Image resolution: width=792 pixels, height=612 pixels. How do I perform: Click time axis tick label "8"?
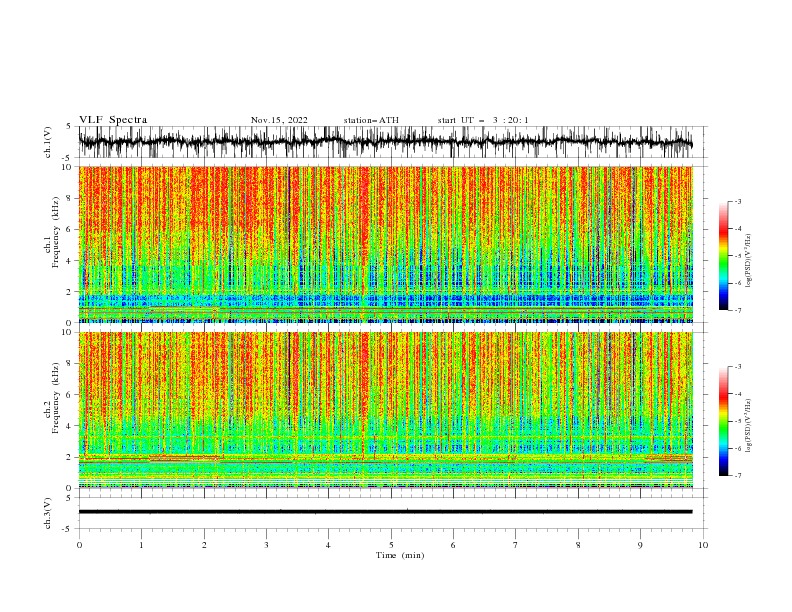(578, 545)
